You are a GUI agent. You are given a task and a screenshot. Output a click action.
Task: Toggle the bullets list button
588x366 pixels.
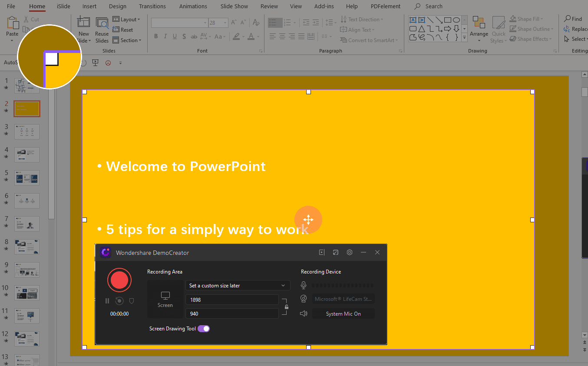coord(273,23)
